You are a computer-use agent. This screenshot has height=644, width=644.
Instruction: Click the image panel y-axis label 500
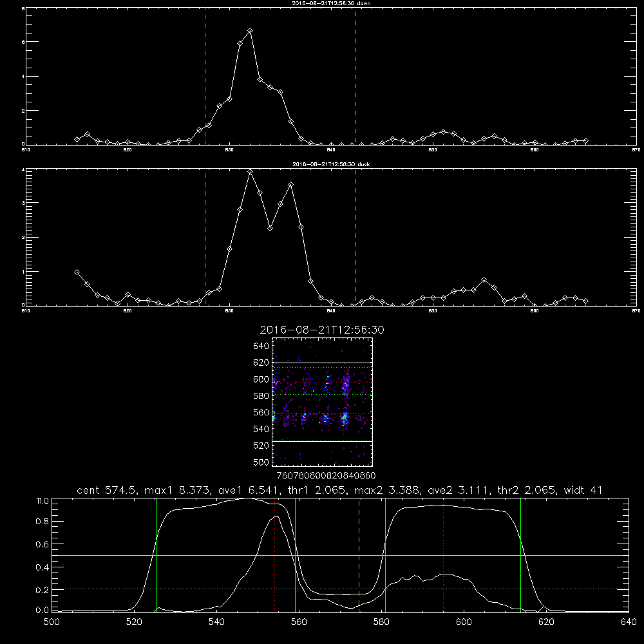click(x=261, y=462)
